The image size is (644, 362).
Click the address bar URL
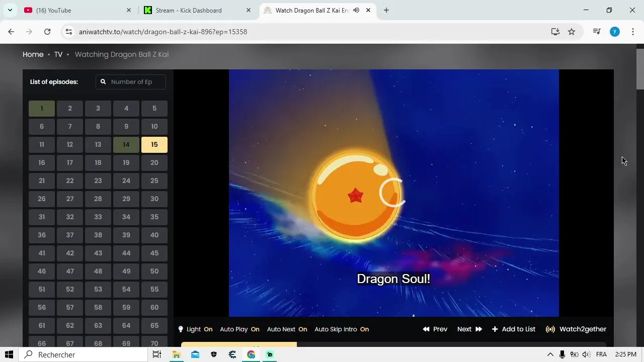[x=163, y=32]
